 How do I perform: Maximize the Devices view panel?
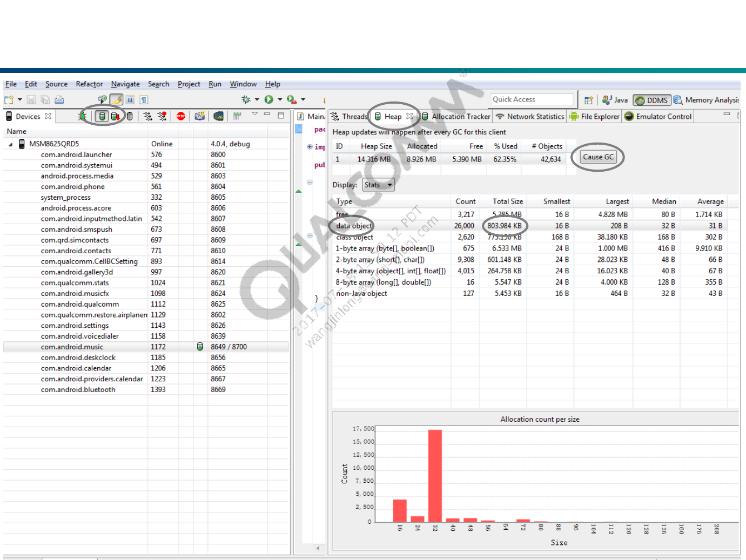point(281,115)
